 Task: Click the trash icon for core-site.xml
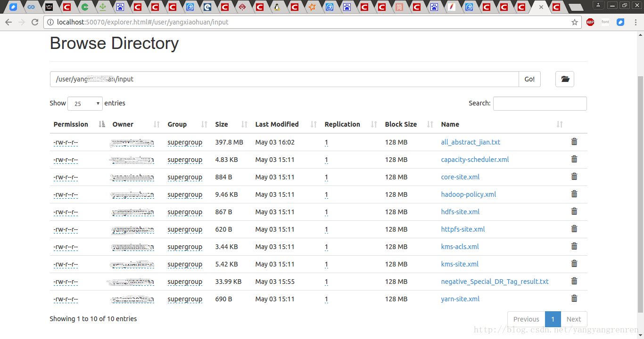[574, 177]
